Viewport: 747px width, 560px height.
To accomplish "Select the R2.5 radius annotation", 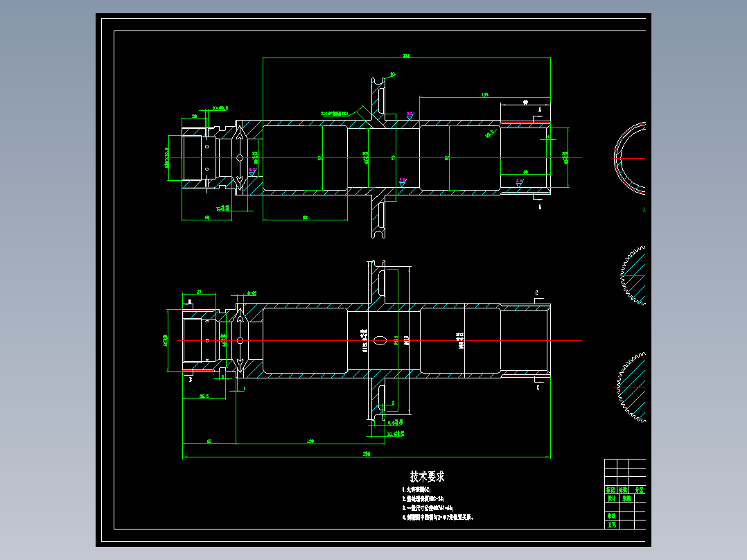I will [490, 134].
